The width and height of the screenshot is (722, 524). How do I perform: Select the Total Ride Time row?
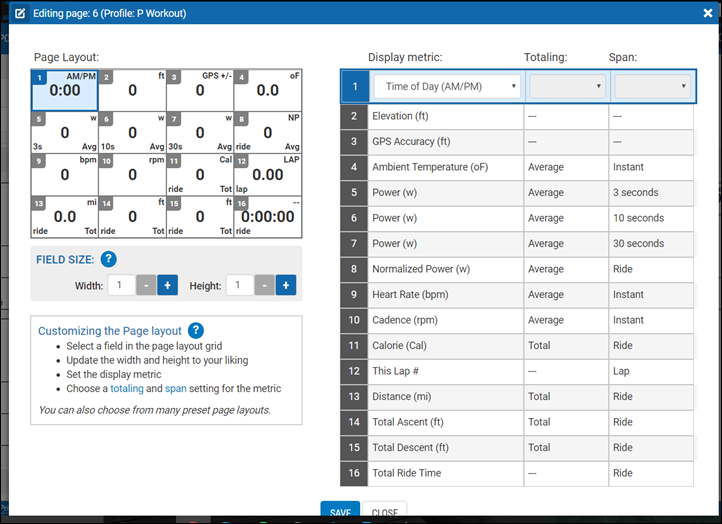444,473
